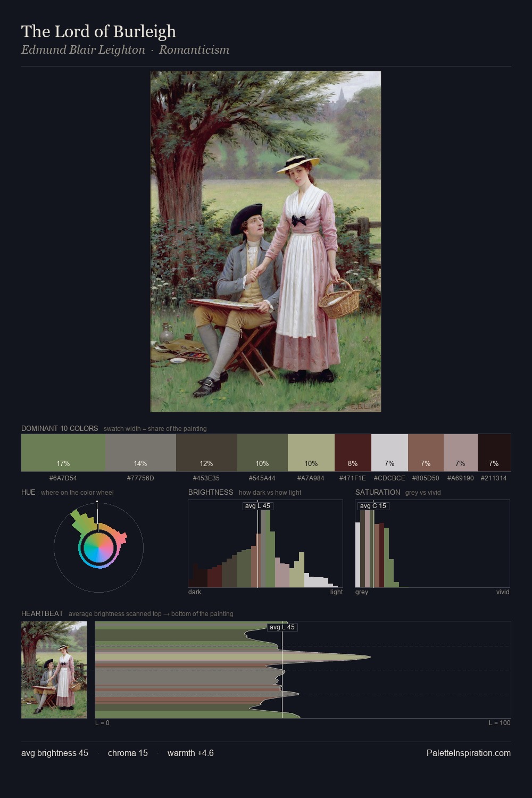The height and width of the screenshot is (798, 532).
Task: Click the #CDCBCE hex code label
Action: (389, 478)
